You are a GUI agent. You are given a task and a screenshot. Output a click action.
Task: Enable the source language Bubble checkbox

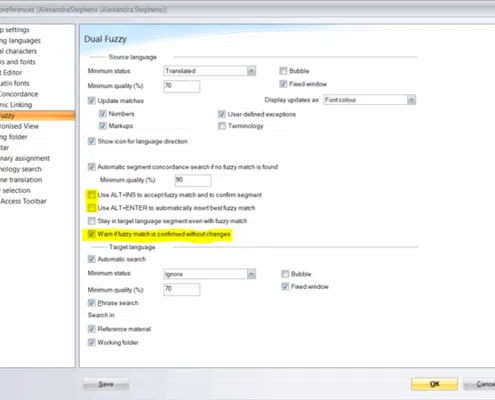[283, 71]
